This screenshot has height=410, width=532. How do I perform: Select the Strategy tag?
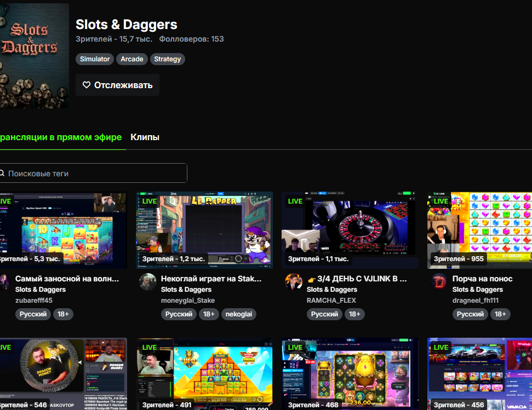(167, 59)
